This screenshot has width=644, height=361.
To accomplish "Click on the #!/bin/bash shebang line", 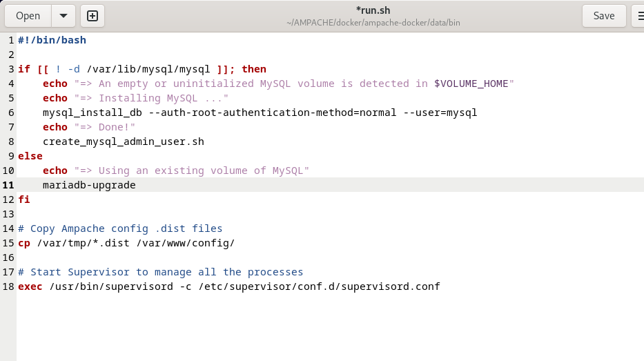I will click(52, 40).
